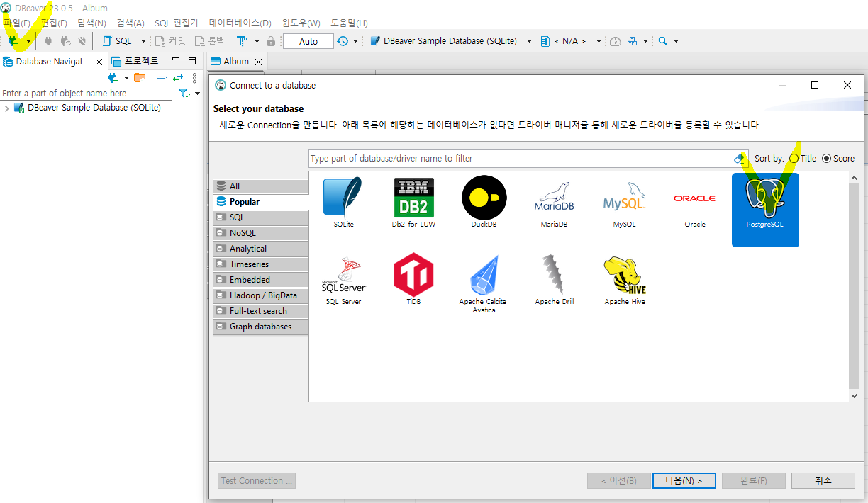Open the 윈도우(W) menu

pos(301,23)
